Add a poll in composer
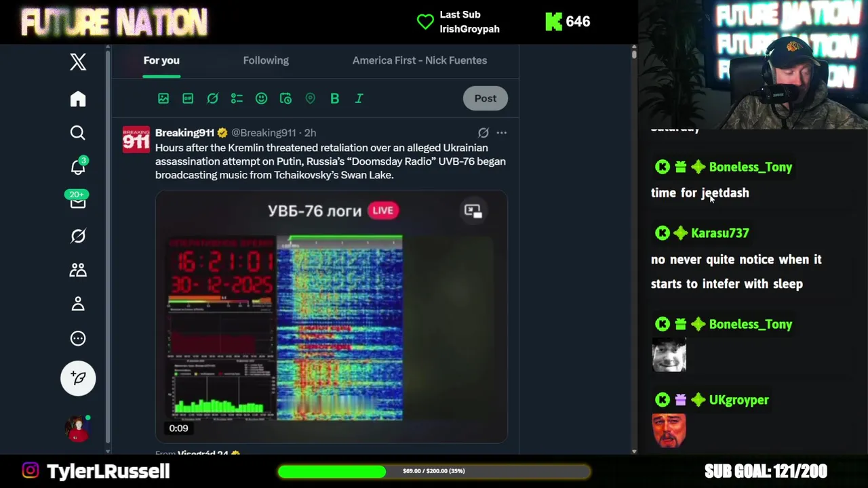The width and height of the screenshot is (868, 488). 237,98
